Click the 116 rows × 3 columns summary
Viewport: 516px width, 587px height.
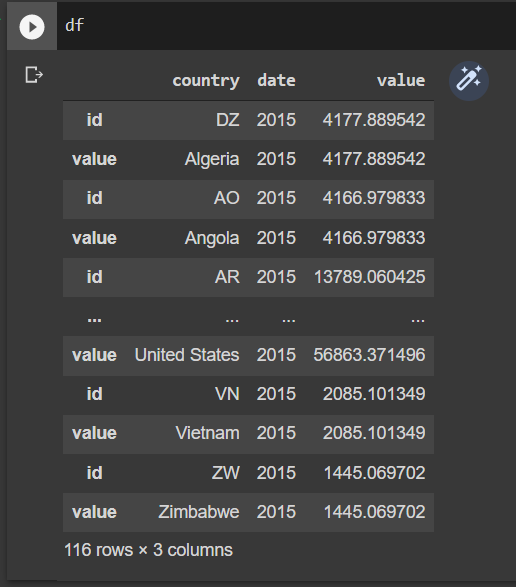coord(148,550)
